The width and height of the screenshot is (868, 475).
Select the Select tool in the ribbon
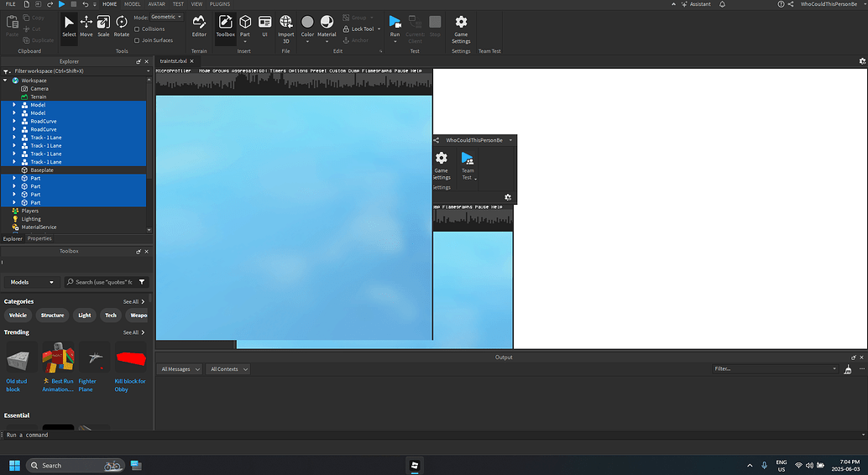pos(69,27)
